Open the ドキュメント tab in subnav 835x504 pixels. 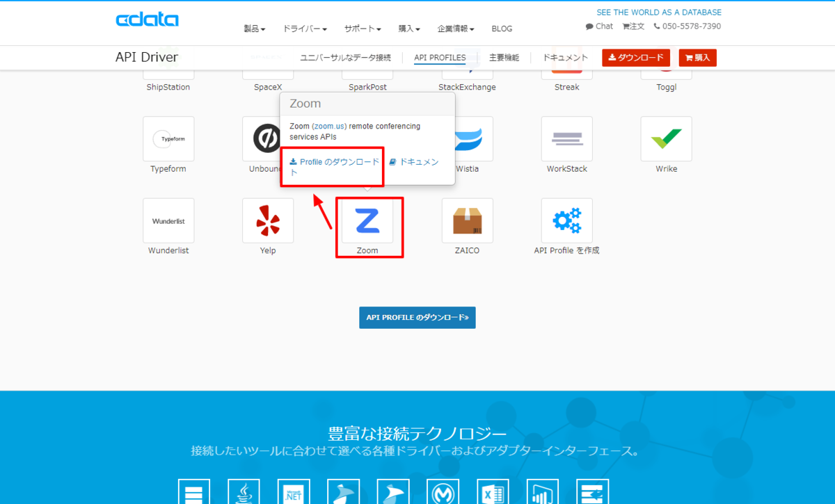565,58
